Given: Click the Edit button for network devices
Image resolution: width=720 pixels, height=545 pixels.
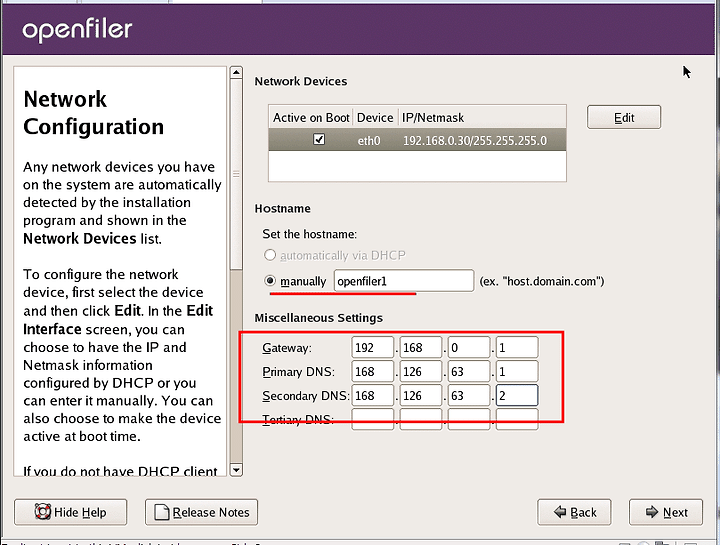Looking at the screenshot, I should point(624,117).
